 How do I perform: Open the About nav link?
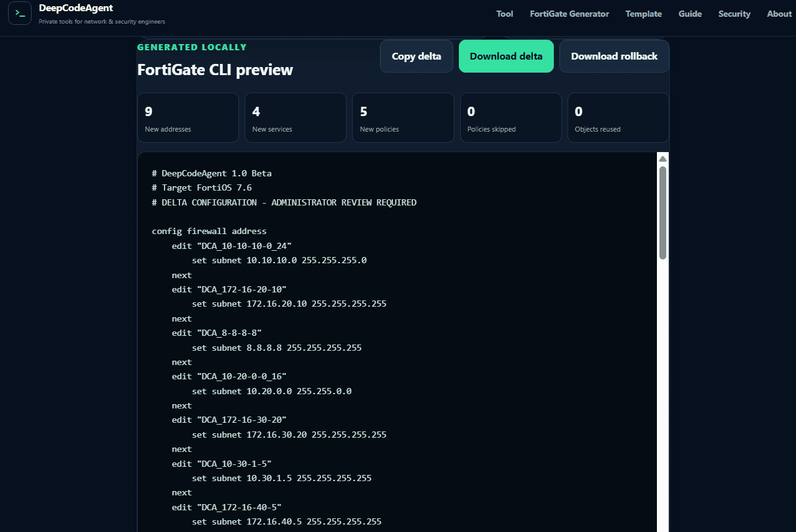coord(779,14)
